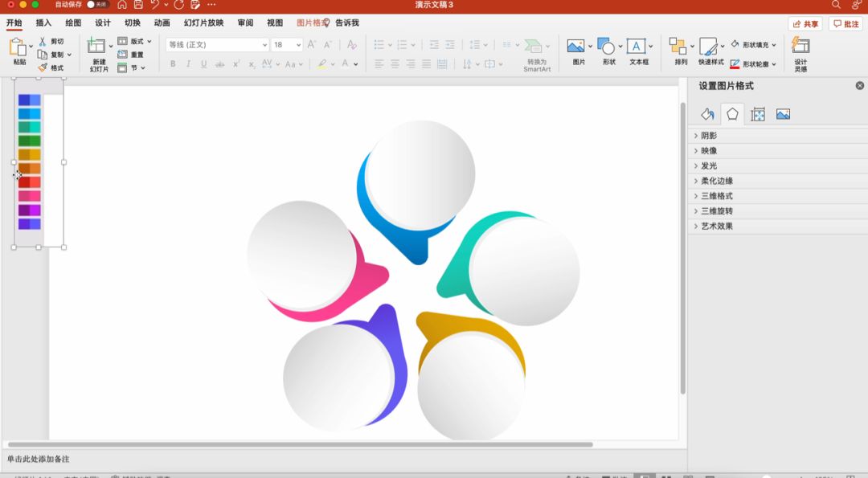This screenshot has height=478, width=868.
Task: Click the Redo icon in title bar
Action: click(x=178, y=5)
